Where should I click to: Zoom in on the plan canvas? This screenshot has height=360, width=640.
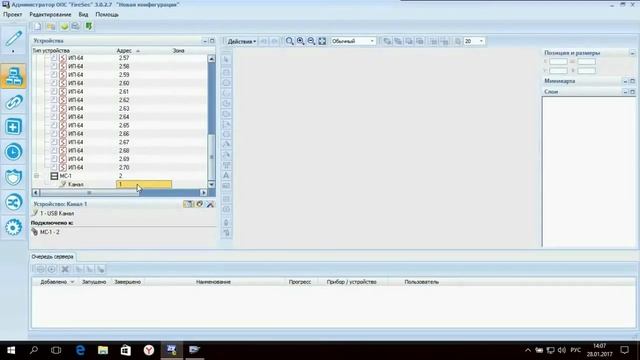(300, 41)
